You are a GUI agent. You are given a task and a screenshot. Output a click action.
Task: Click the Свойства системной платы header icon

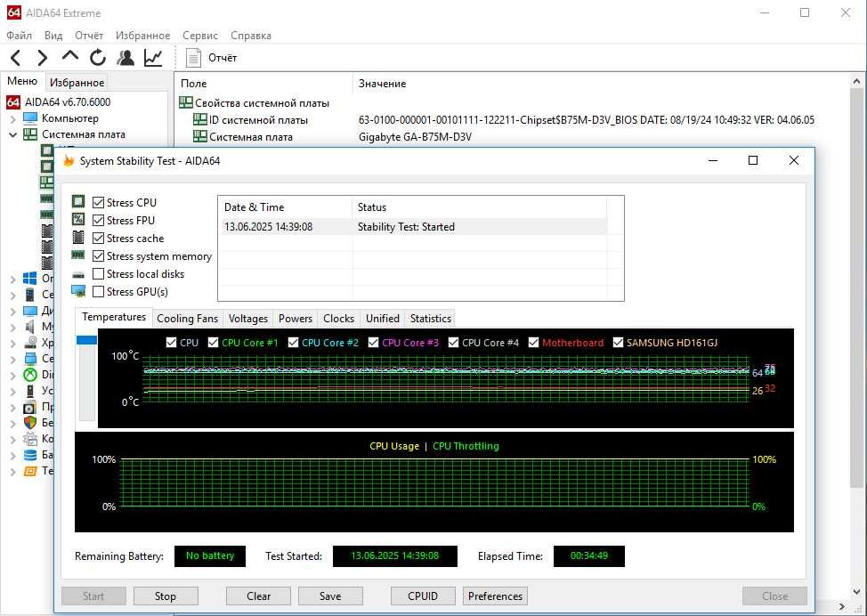pyautogui.click(x=186, y=103)
